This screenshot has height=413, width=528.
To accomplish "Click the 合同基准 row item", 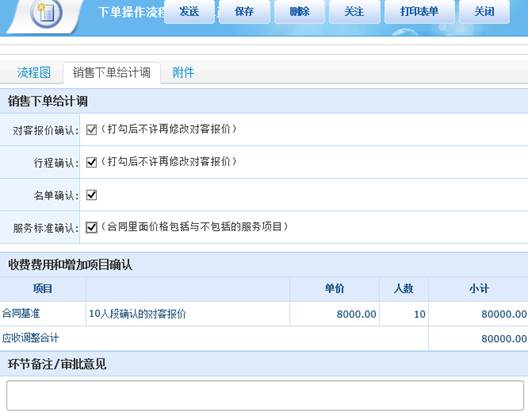I will coord(21,314).
